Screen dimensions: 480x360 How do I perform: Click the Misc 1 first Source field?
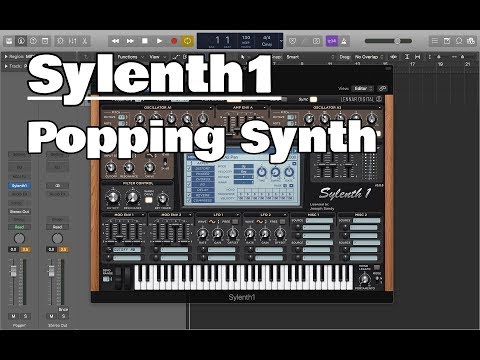click(320, 220)
